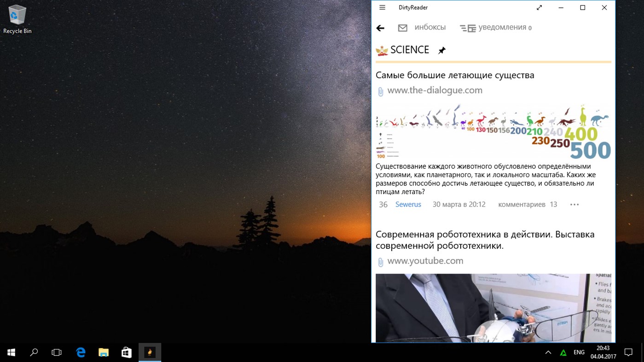Expand hidden icons in the system tray

point(548,352)
